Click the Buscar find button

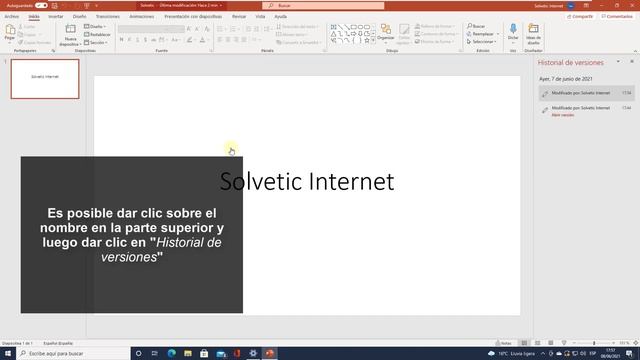(x=476, y=26)
